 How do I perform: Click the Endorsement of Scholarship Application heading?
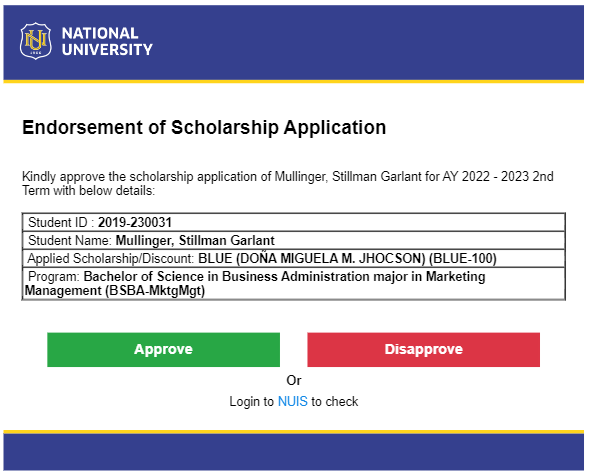point(204,127)
